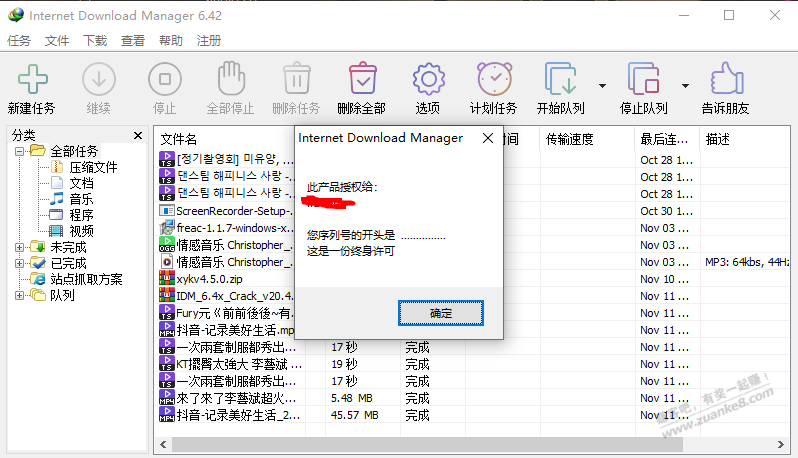Click the 新建任务 (new task) toolbar icon
Viewport: 798px width, 458px height.
pyautogui.click(x=31, y=79)
